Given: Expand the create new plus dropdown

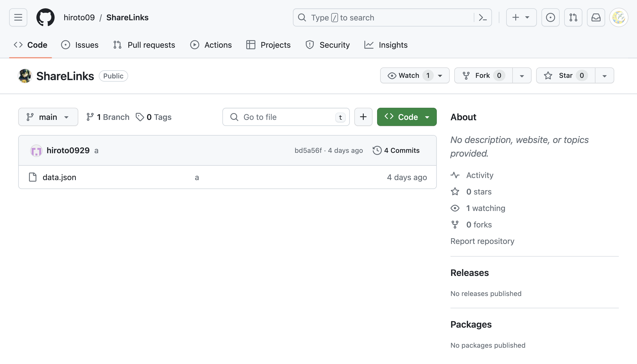Looking at the screenshot, I should pos(521,17).
